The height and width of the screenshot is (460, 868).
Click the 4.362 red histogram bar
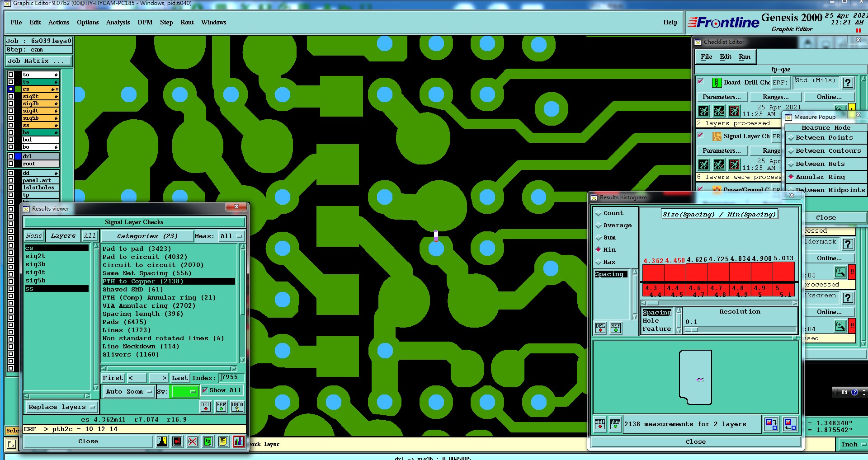click(x=653, y=272)
